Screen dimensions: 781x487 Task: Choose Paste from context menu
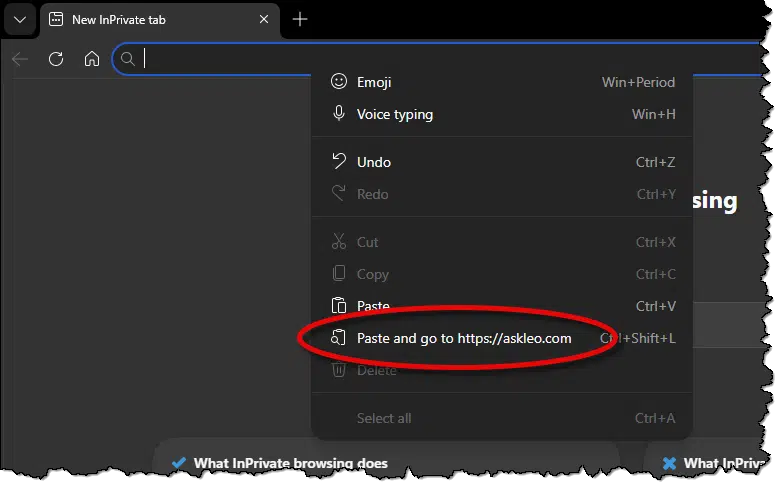point(502,306)
